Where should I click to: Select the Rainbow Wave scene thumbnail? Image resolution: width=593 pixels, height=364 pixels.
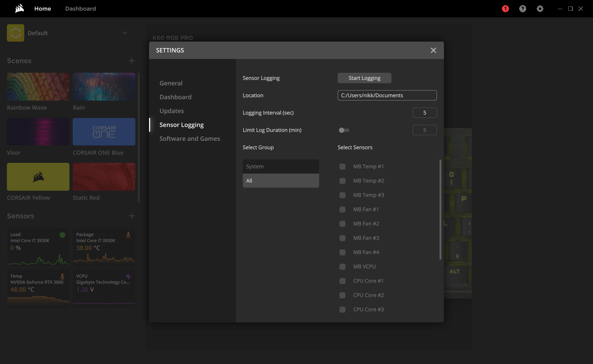[38, 87]
